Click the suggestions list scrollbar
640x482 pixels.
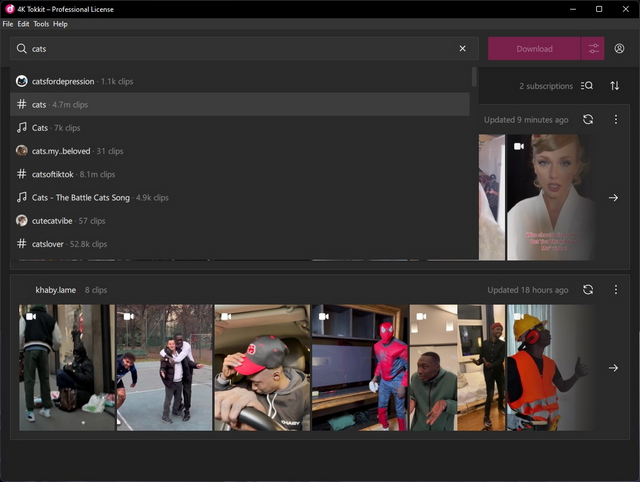(x=474, y=77)
